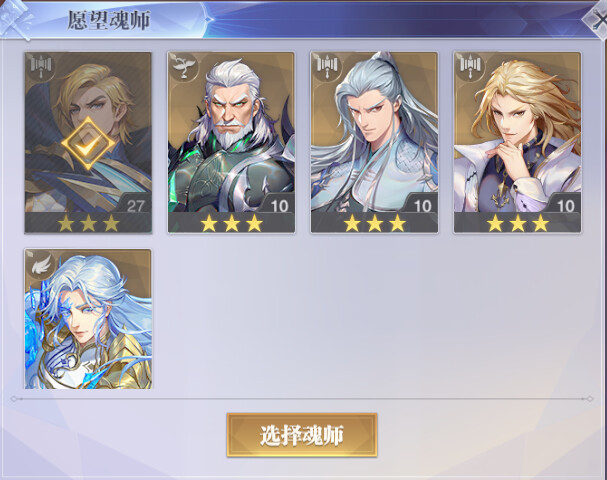Click the 愿望魂师 title header
This screenshot has height=480, width=607.
(x=109, y=20)
